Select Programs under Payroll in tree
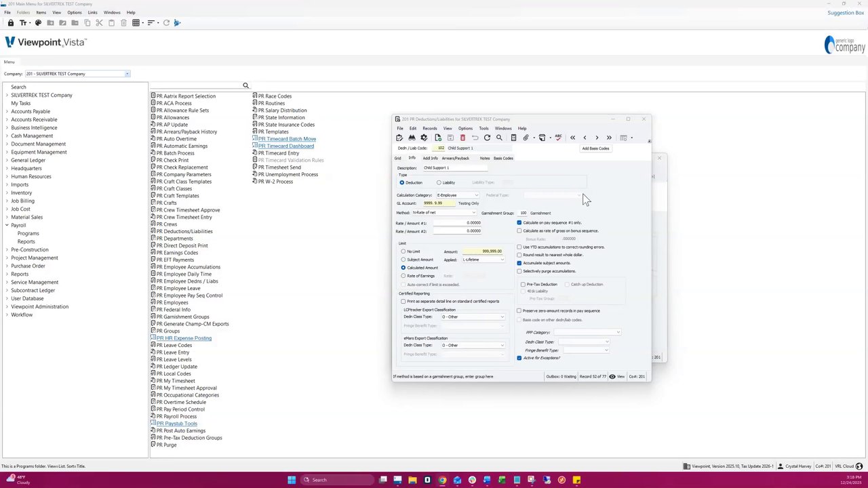Viewport: 868px width, 488px height. click(x=28, y=233)
